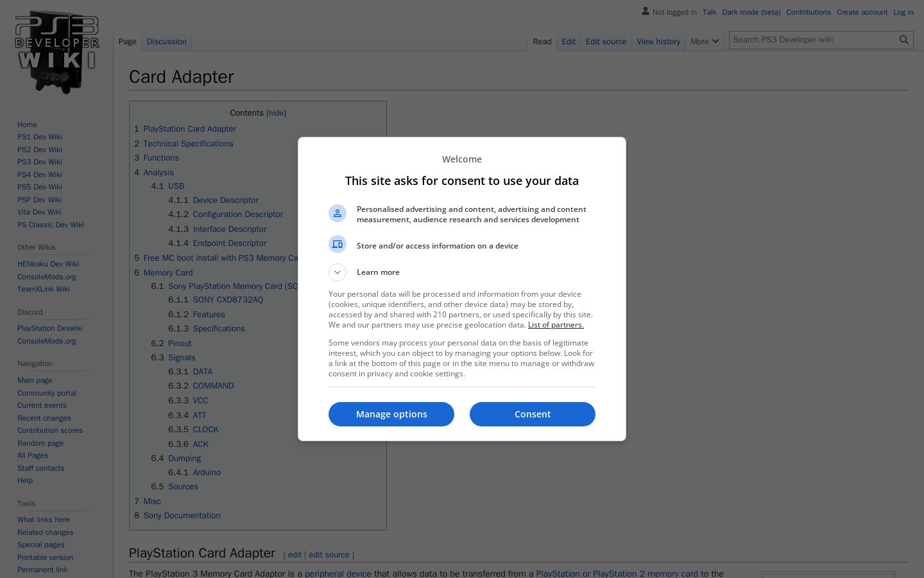Jump to Functions section in contents
924x578 pixels.
point(161,158)
